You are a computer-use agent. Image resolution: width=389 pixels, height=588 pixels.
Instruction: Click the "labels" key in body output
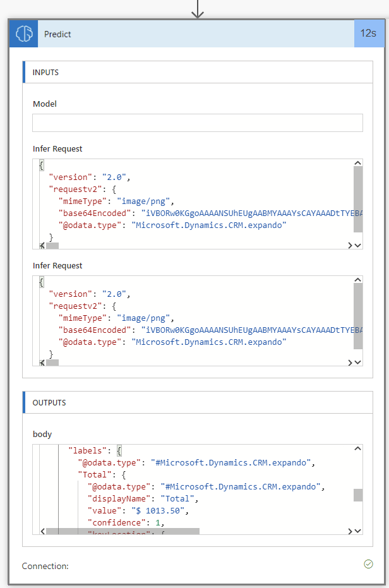click(x=87, y=451)
